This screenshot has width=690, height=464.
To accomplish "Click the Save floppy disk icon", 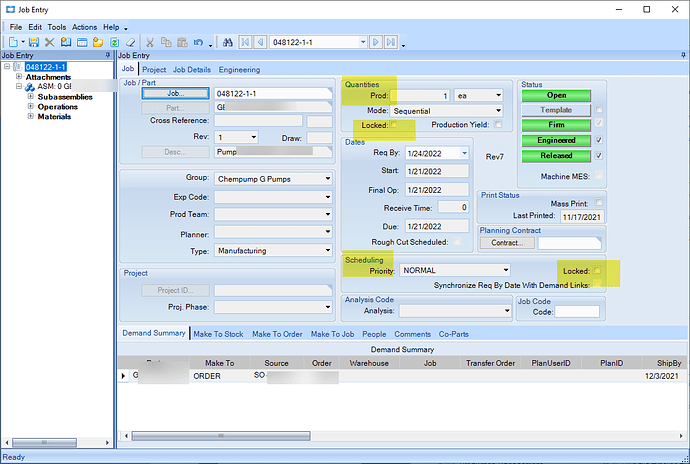I will (x=34, y=42).
